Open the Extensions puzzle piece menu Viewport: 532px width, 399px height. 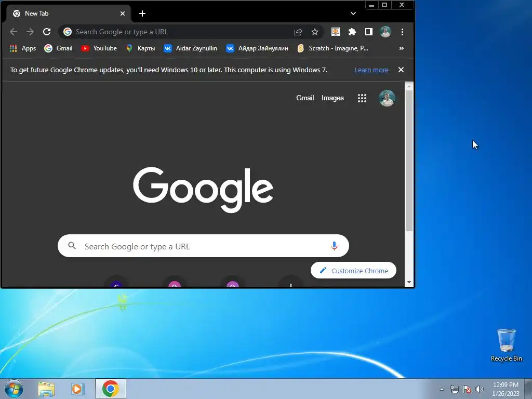(x=352, y=32)
